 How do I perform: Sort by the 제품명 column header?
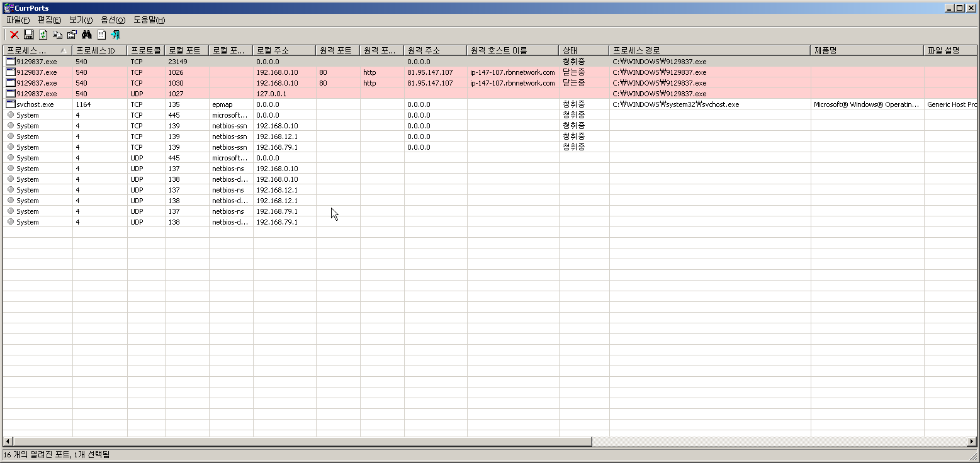867,50
